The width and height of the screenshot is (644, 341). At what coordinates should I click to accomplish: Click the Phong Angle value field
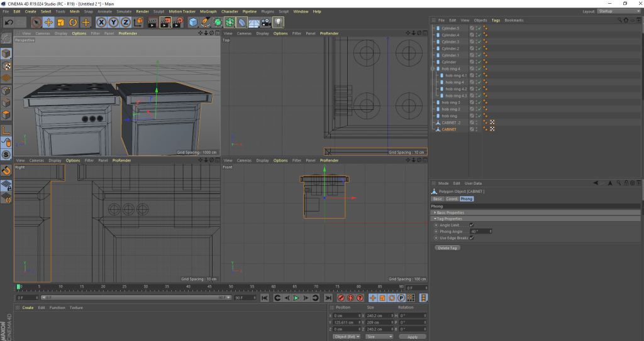(x=479, y=231)
